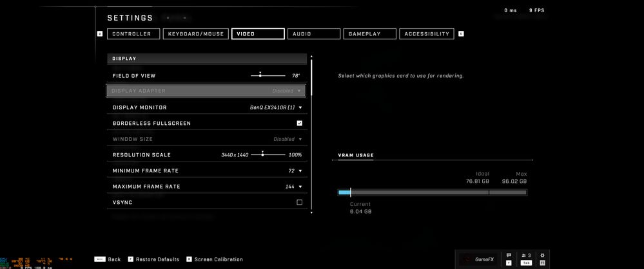Click the Screen Calibration key icon
Screen dimensions: 644x269
[x=189, y=259]
